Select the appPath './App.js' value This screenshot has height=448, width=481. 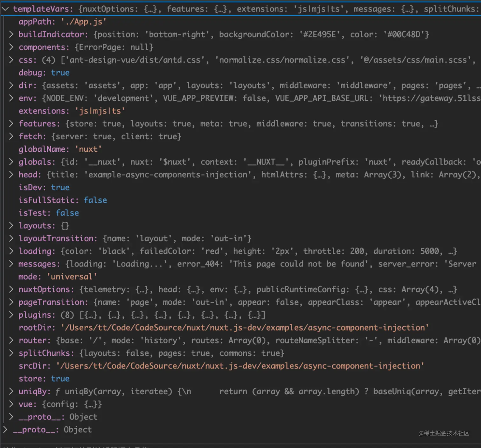click(84, 22)
